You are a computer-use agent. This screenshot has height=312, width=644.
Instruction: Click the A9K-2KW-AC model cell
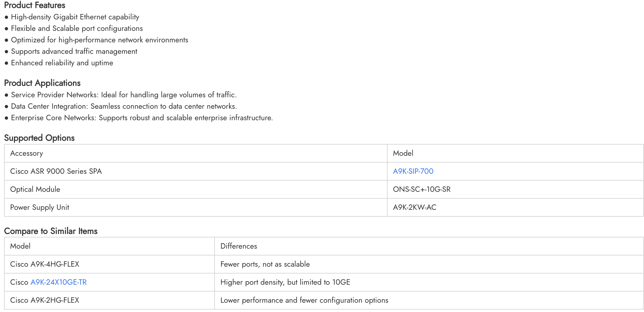(x=414, y=207)
